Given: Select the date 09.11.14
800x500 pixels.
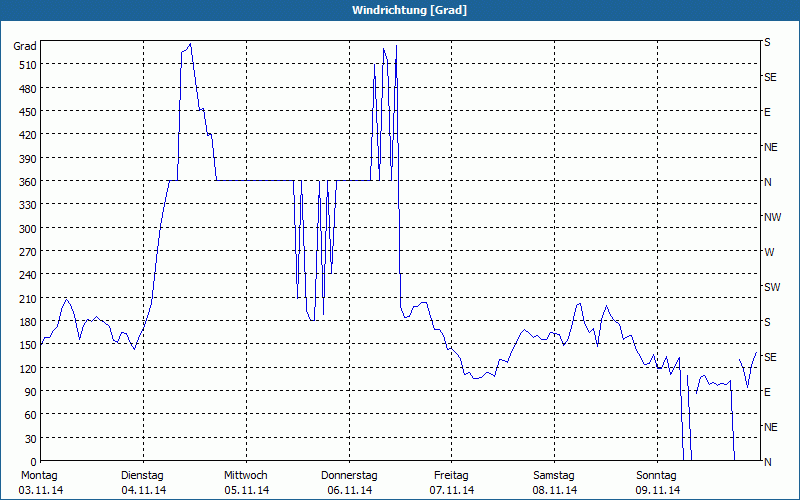Looking at the screenshot, I should click(657, 490).
